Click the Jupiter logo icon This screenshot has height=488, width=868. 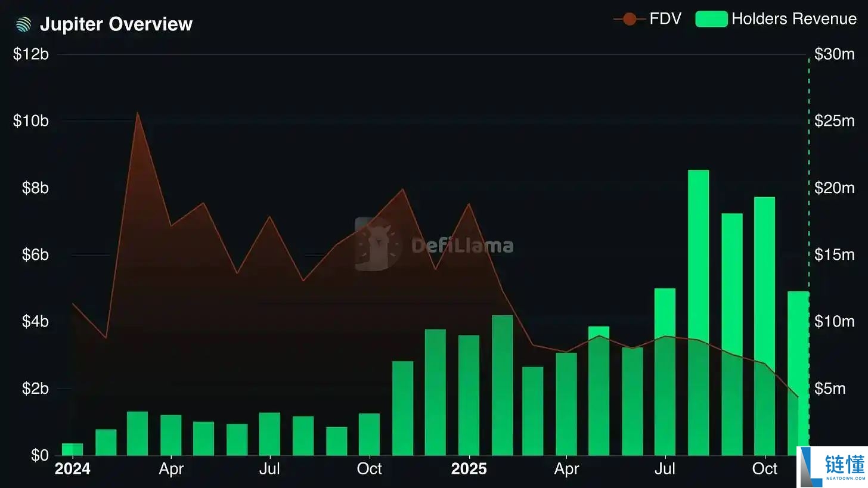[23, 24]
